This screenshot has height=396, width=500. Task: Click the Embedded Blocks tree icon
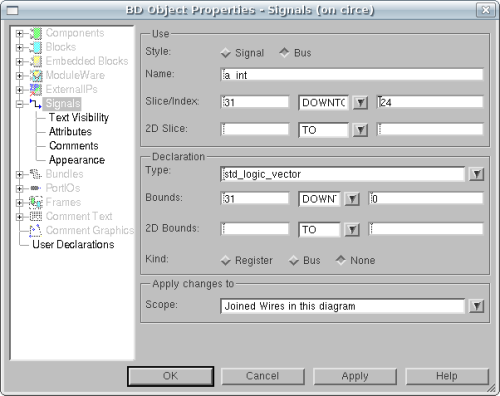pos(36,61)
